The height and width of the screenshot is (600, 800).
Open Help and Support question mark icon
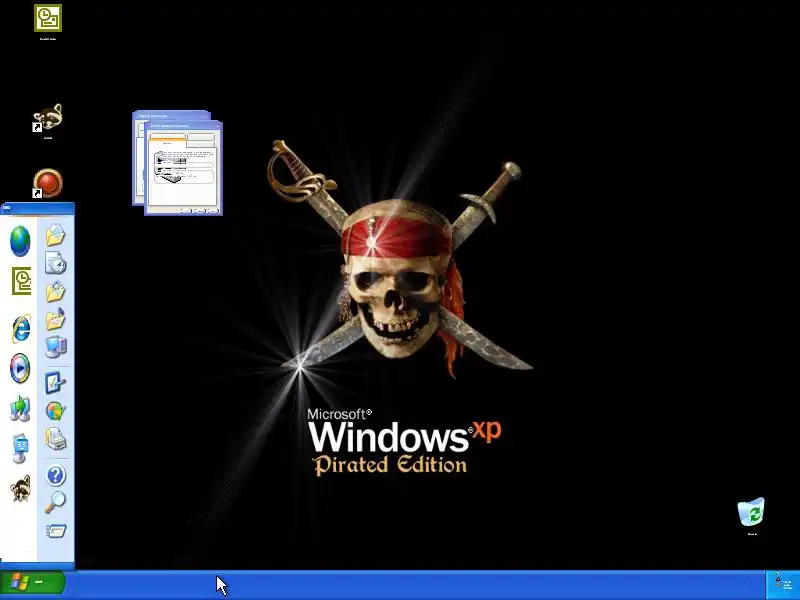[x=56, y=475]
